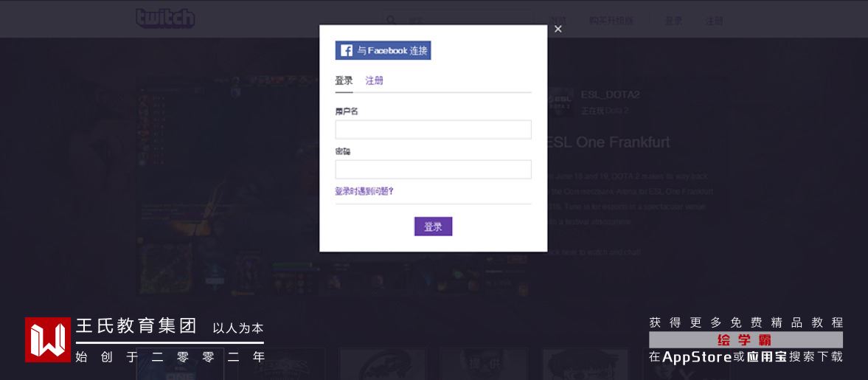Image resolution: width=868 pixels, height=380 pixels.
Task: Close the login dialog with X
Action: tap(558, 29)
